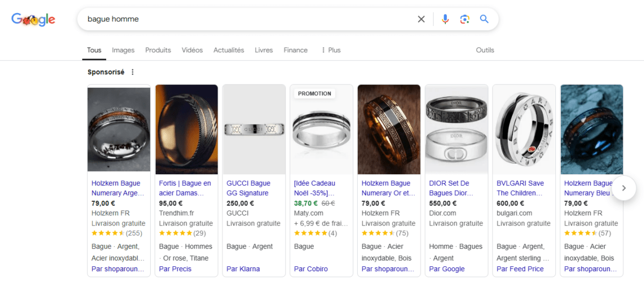644x285 pixels.
Task: Click the Sponsorisé label
Action: coord(106,72)
